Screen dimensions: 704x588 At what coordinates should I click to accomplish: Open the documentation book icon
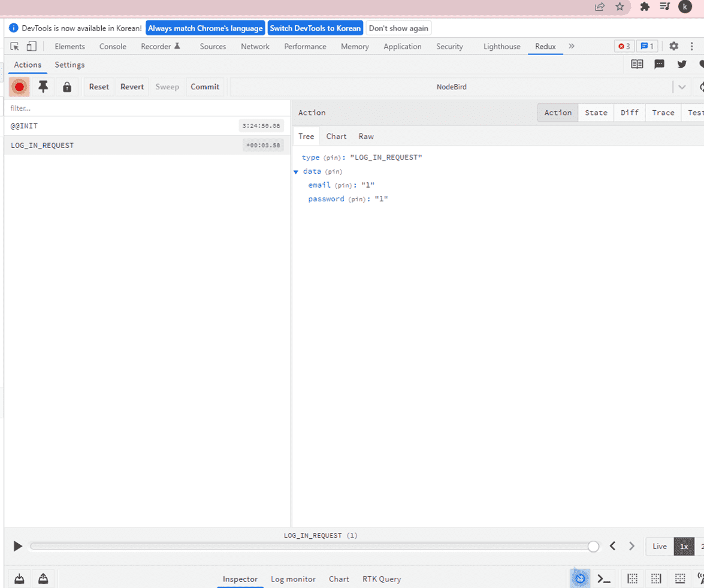click(637, 64)
